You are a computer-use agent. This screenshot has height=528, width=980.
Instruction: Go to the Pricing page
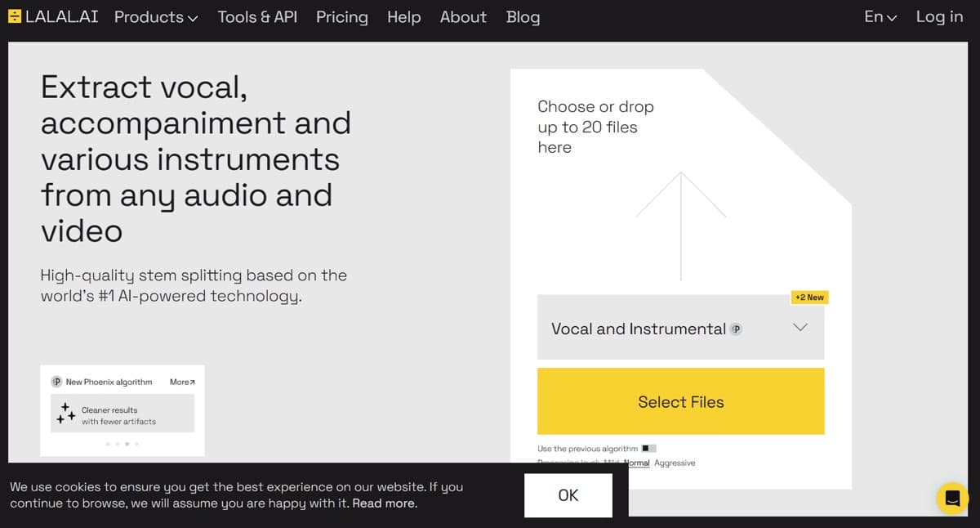click(342, 17)
